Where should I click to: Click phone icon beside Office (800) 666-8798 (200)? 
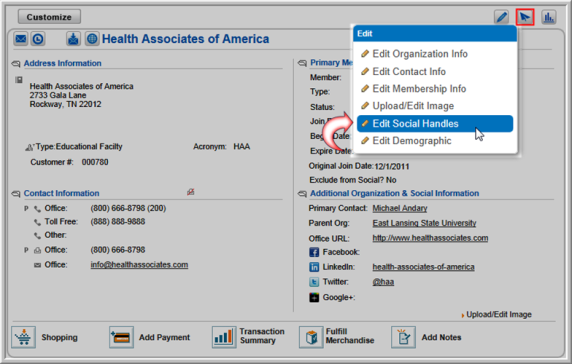[37, 209]
